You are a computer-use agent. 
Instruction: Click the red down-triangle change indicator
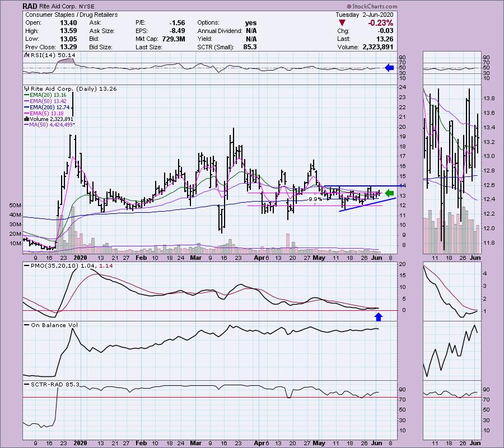342,23
